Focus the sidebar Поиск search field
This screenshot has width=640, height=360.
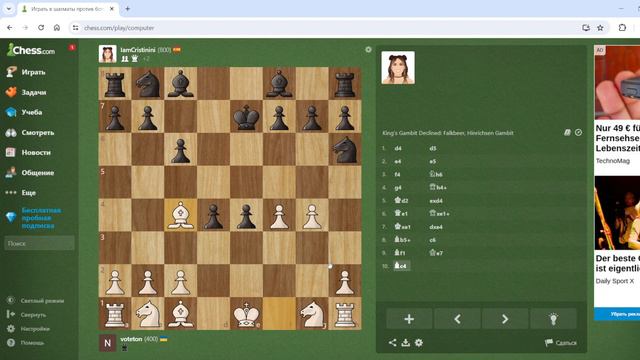(39, 243)
